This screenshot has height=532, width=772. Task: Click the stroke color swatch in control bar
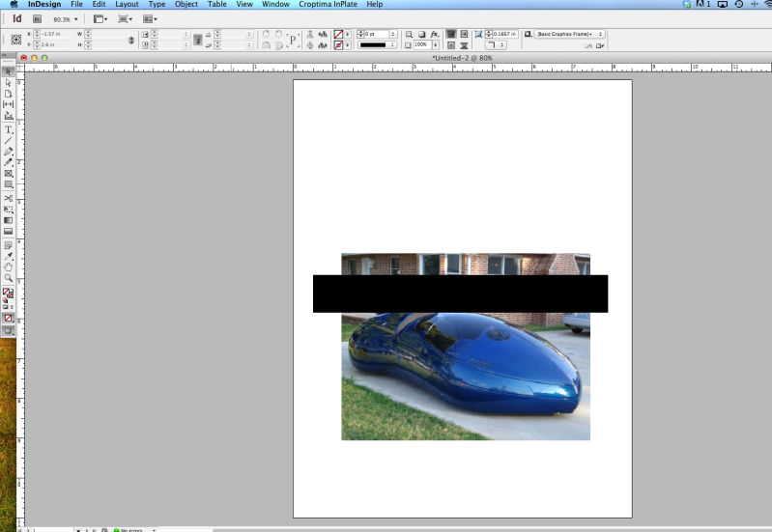[x=339, y=45]
